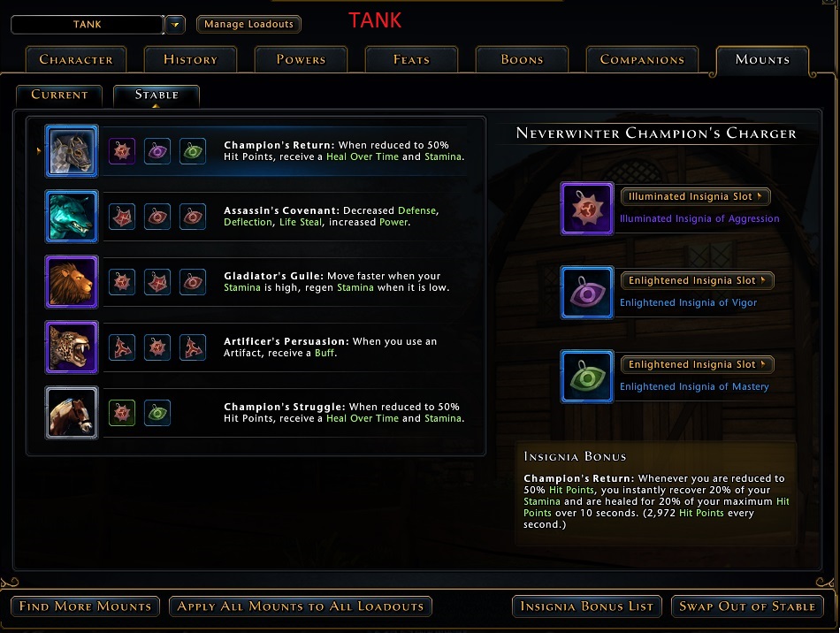Expand the Enlightened Insignia Slot above Mastery

pyautogui.click(x=697, y=365)
